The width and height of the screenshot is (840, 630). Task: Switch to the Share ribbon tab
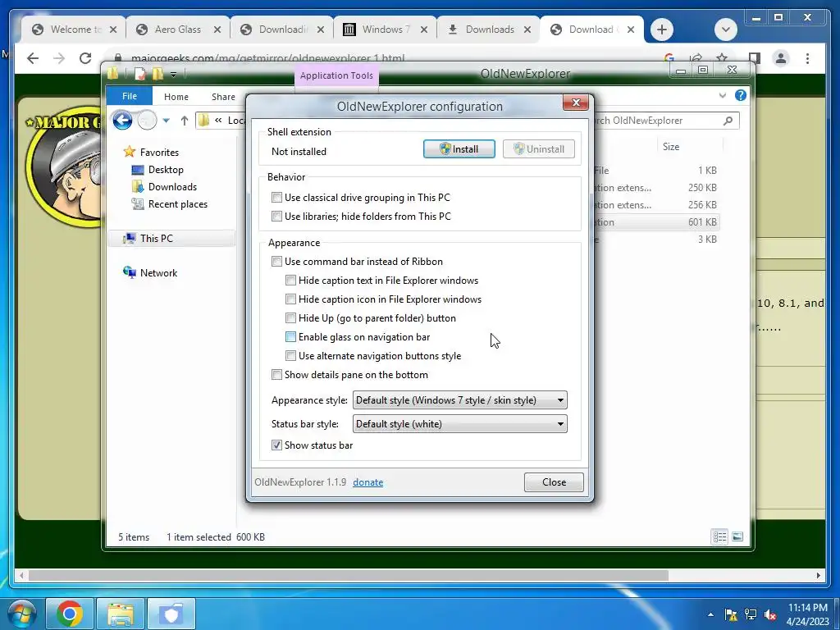click(223, 97)
